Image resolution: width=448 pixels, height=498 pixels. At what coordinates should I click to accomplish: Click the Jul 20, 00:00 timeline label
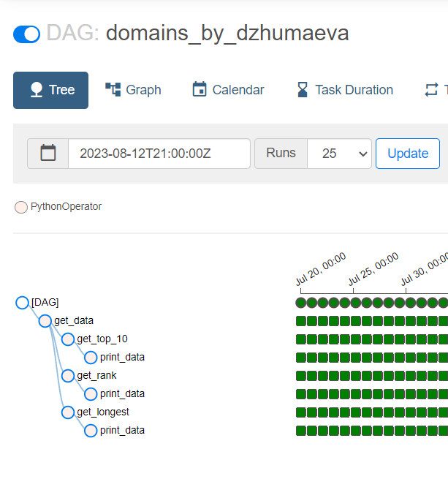click(x=321, y=268)
